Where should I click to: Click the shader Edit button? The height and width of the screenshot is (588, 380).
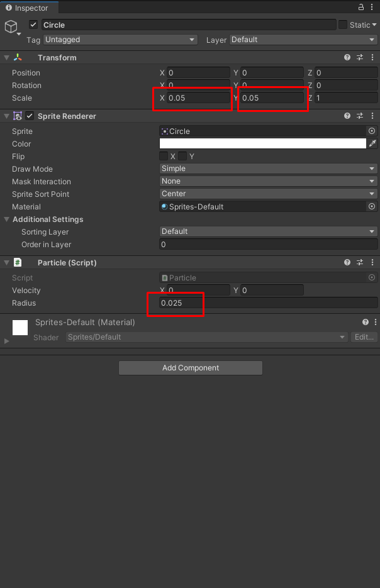click(x=364, y=337)
